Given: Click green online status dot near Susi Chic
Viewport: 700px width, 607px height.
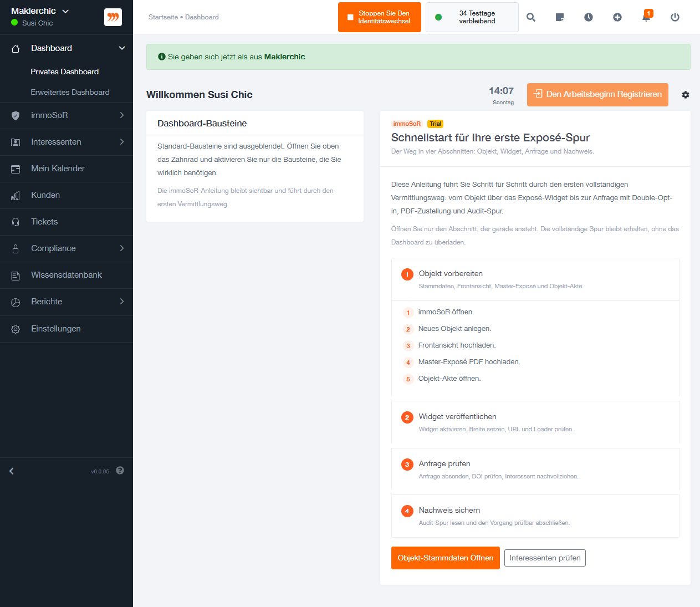Looking at the screenshot, I should tap(14, 23).
